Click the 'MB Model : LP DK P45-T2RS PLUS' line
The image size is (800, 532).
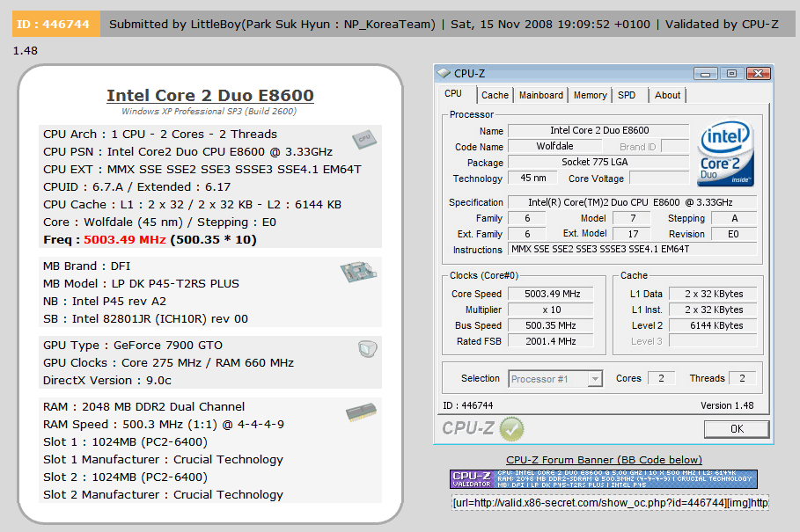pos(142,284)
